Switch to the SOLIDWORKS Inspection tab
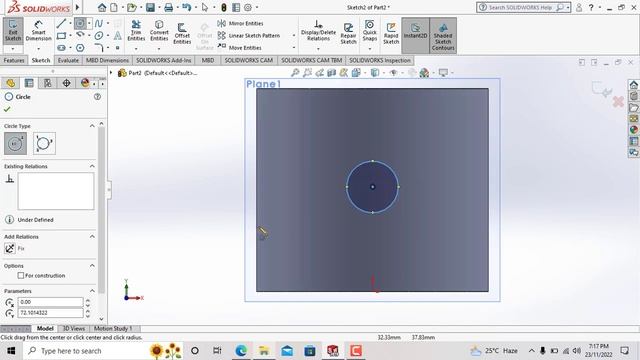 [380, 60]
